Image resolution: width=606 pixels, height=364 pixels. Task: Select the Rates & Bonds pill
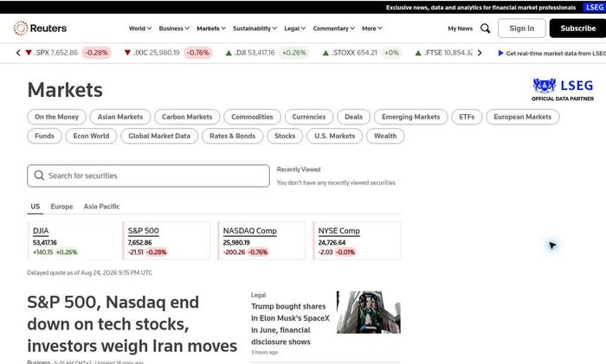232,136
